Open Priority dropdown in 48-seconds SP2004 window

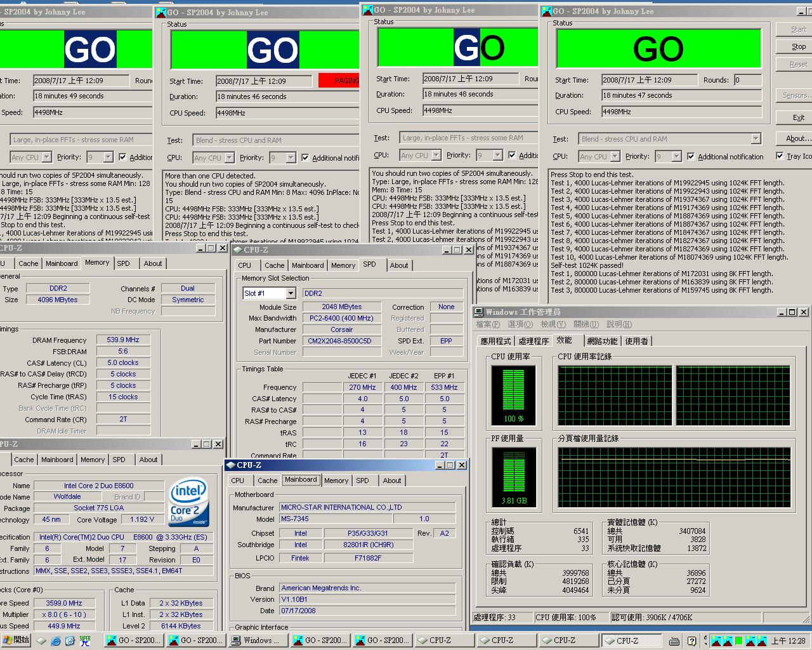[x=498, y=156]
